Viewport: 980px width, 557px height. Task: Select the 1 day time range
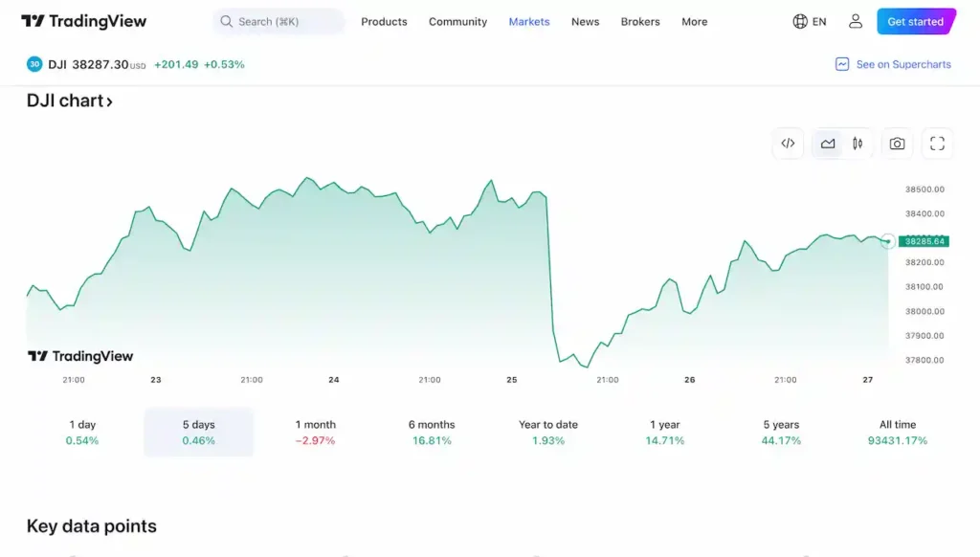point(82,432)
